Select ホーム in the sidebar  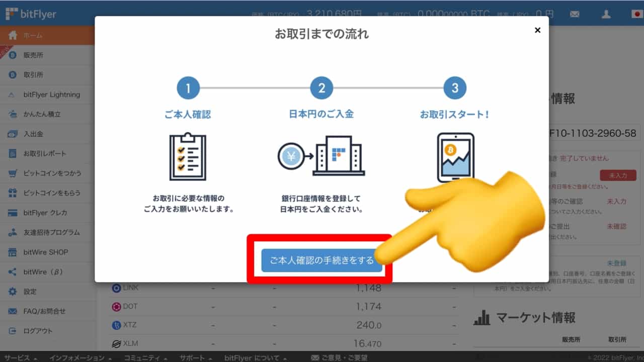pos(33,36)
